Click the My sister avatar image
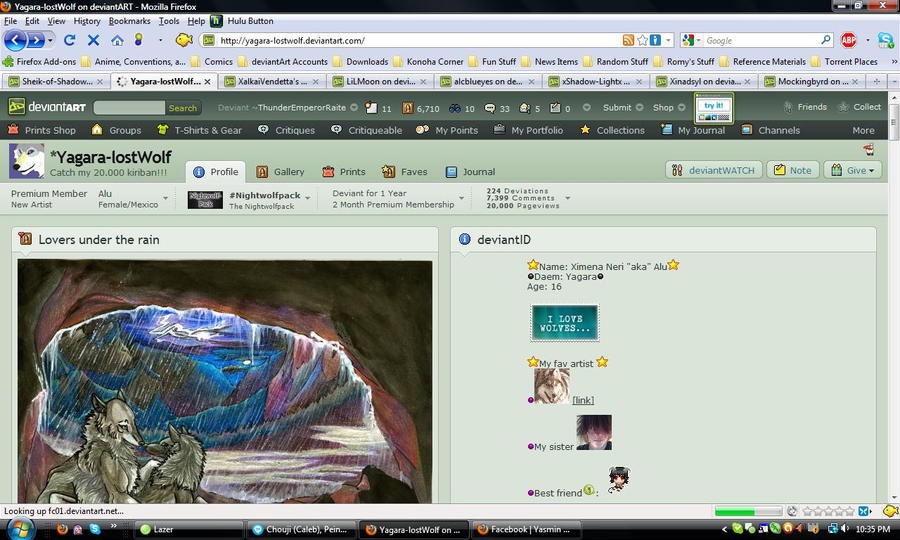The image size is (900, 540). [x=594, y=432]
